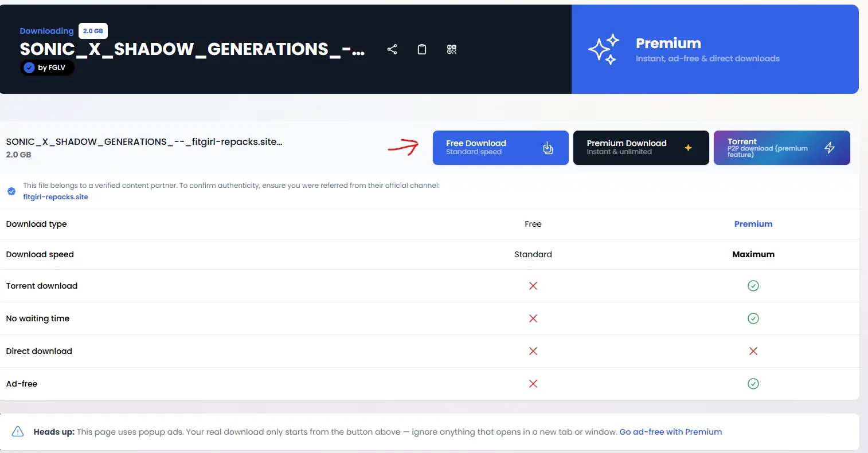The height and width of the screenshot is (453, 868).
Task: Click the Maximum speed value
Action: pos(753,254)
